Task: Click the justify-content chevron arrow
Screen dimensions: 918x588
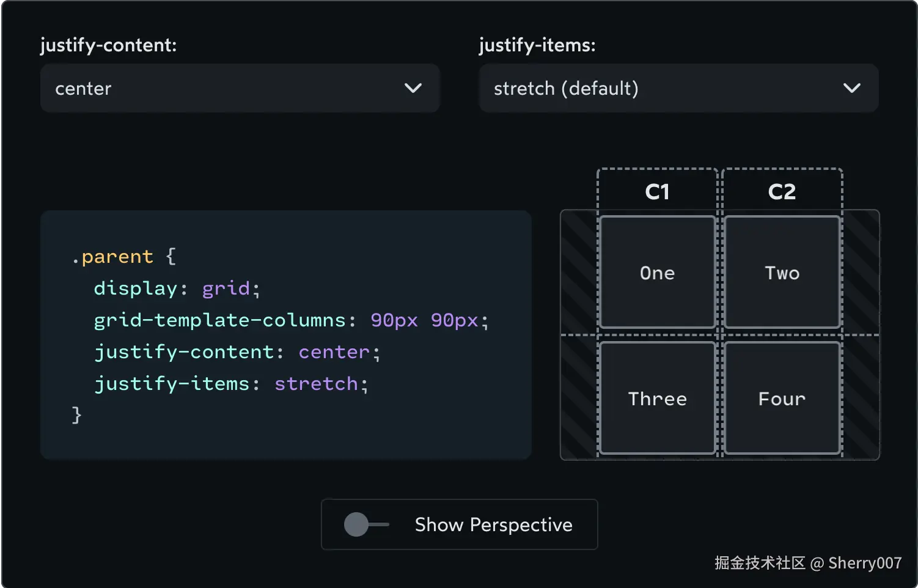Action: click(x=413, y=88)
